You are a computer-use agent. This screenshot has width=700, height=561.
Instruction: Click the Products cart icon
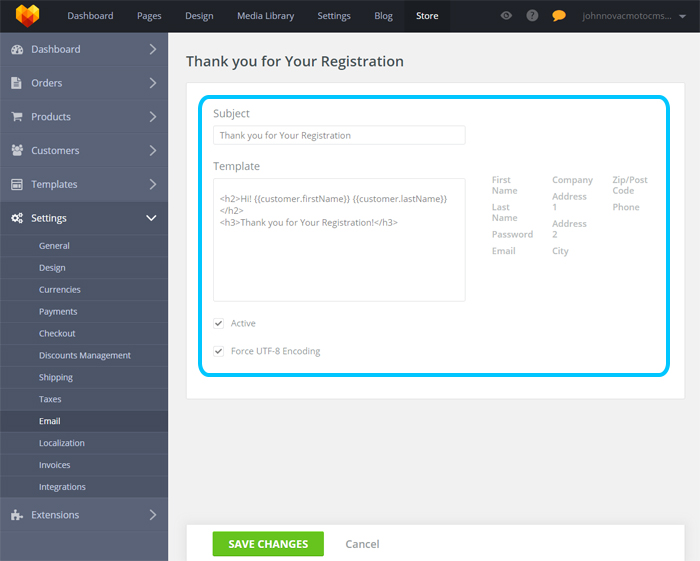pyautogui.click(x=17, y=117)
